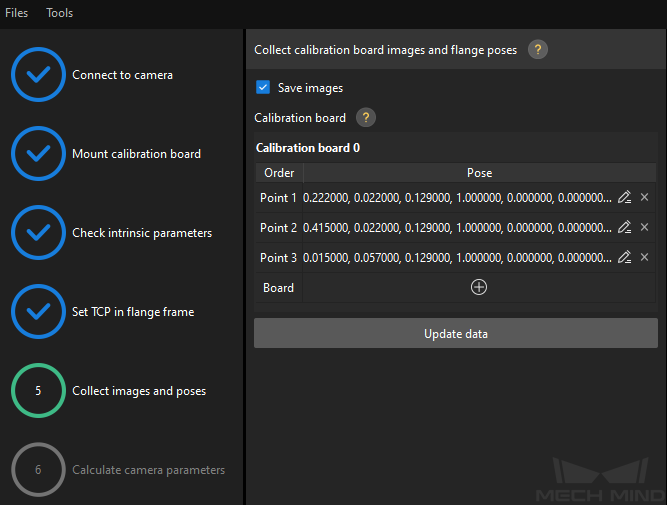Delete Point 3 with the X icon
Viewport: 667px width, 505px height.
(x=644, y=257)
